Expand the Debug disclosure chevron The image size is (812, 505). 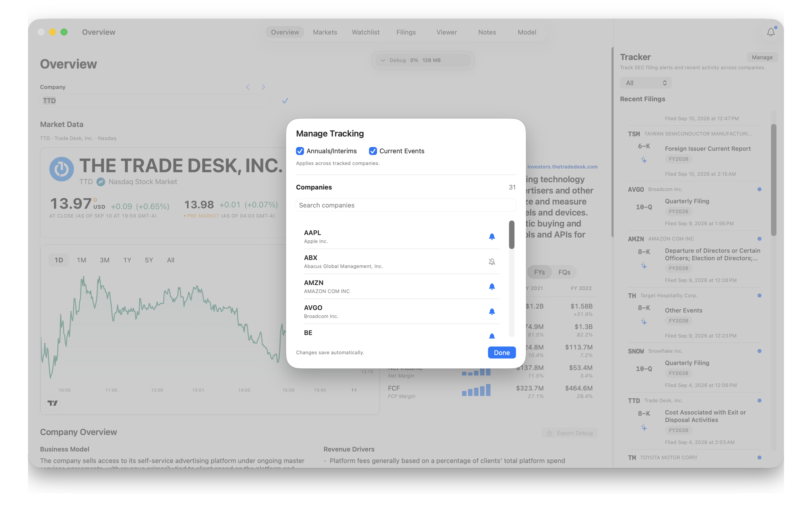[x=383, y=60]
